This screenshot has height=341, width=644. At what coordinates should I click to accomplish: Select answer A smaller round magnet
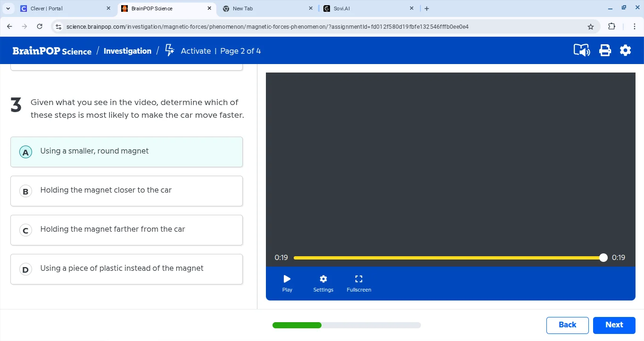[126, 152]
